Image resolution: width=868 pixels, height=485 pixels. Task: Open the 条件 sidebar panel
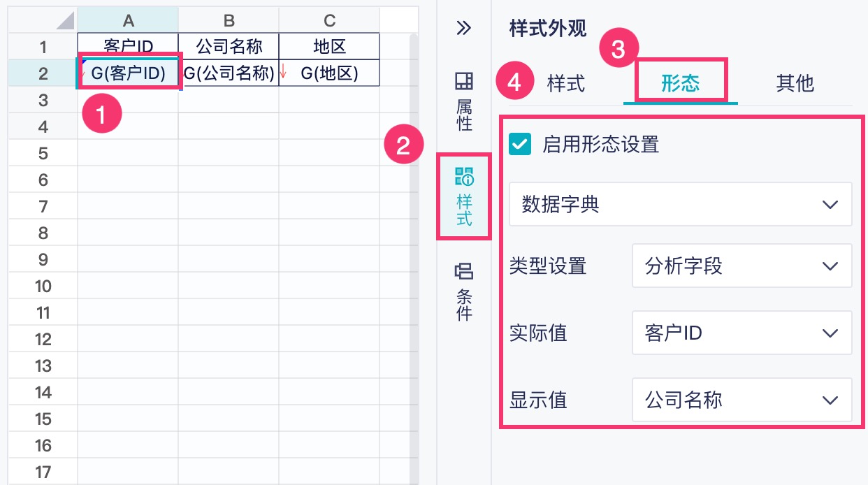tap(464, 291)
